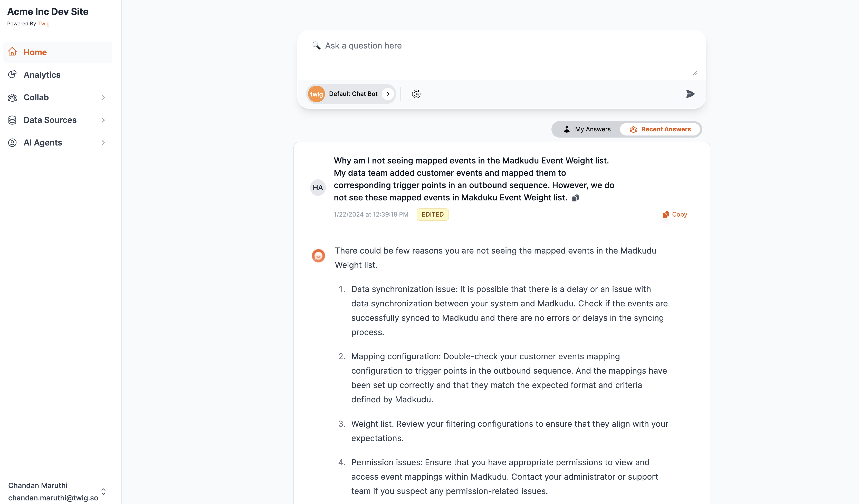Click the send arrow icon
The image size is (859, 504).
[x=690, y=94]
